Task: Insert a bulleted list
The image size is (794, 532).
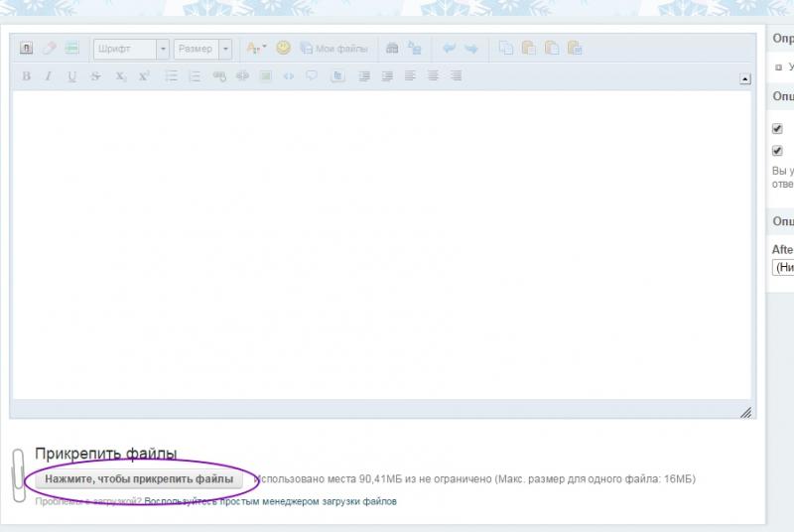Action: [x=171, y=75]
